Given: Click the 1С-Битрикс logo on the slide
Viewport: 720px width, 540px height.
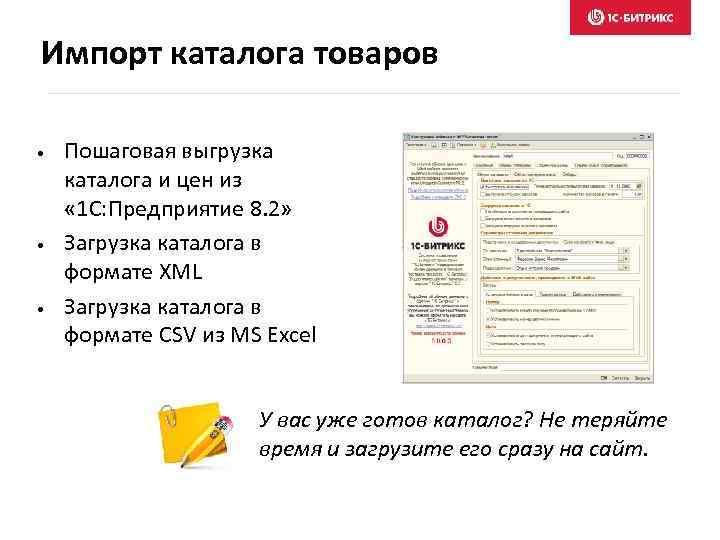Looking at the screenshot, I should click(630, 17).
